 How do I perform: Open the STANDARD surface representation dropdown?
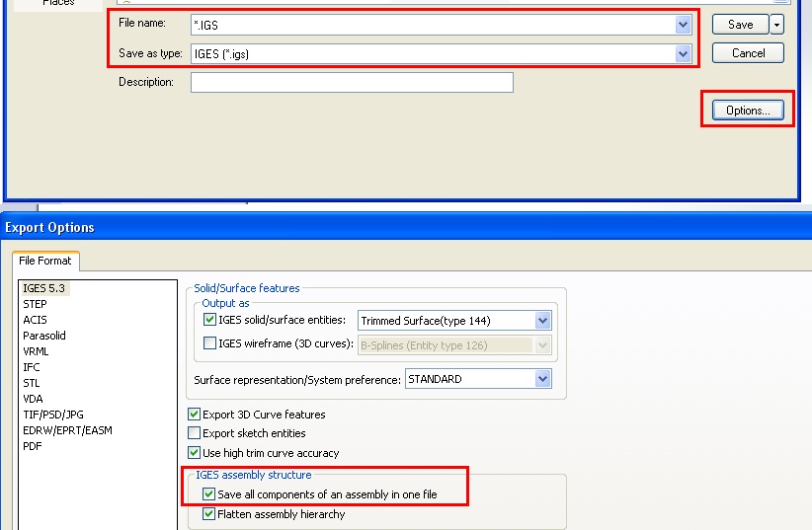[x=478, y=379]
